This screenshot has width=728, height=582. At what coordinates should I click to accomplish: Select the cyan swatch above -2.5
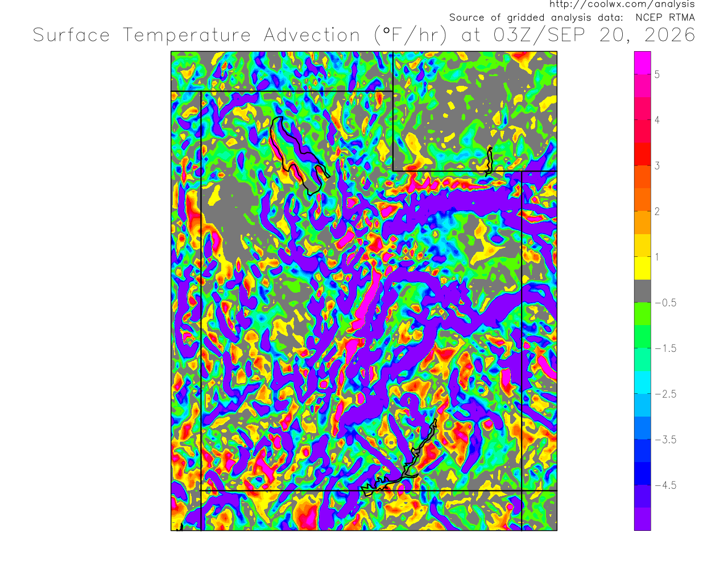click(x=643, y=383)
